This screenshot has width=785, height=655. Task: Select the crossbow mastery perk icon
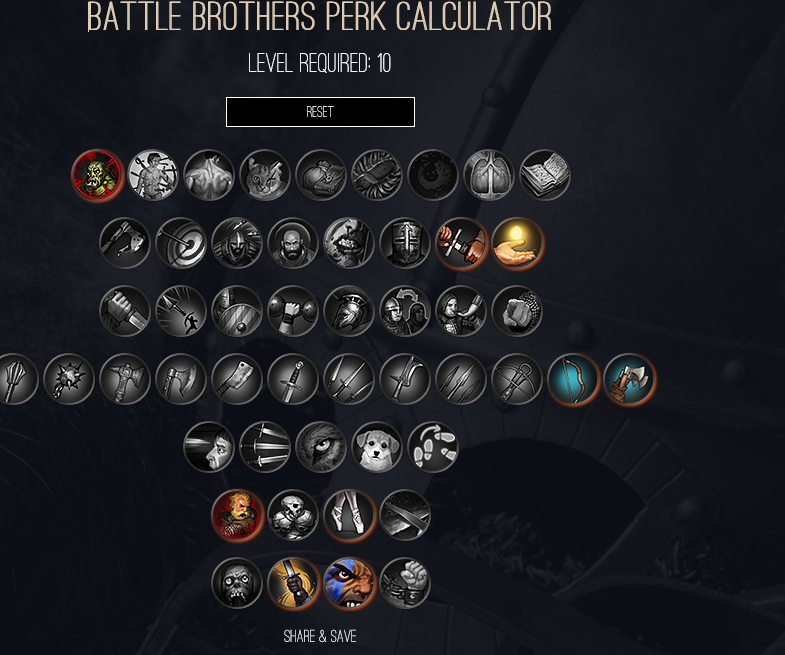tap(517, 379)
